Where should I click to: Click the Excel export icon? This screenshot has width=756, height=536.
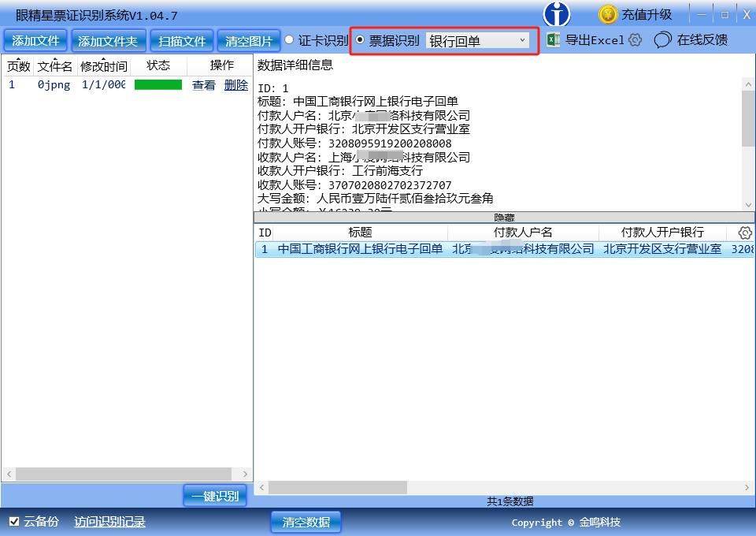pos(554,39)
